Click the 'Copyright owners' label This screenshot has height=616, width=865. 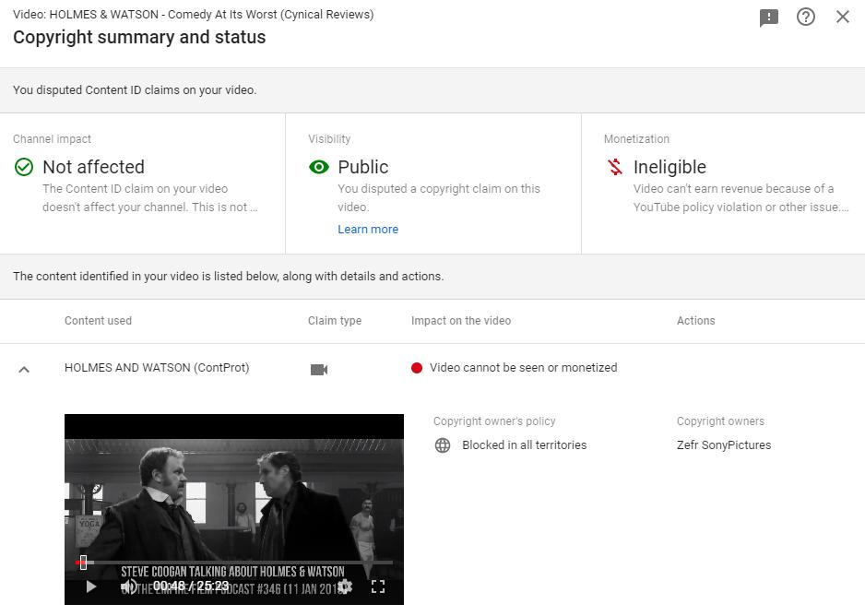720,421
